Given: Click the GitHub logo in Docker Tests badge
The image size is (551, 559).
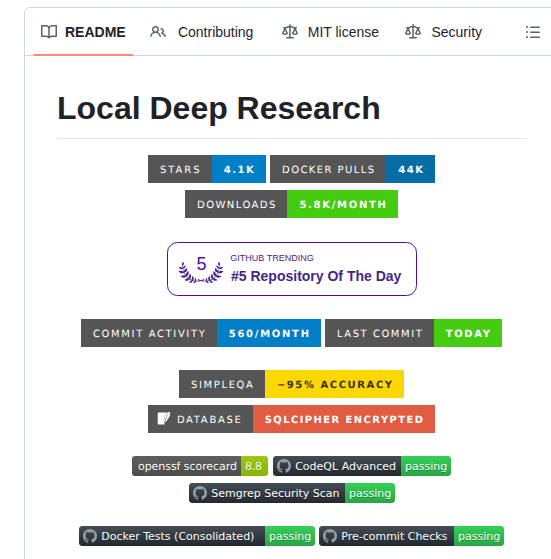Looking at the screenshot, I should (x=90, y=536).
